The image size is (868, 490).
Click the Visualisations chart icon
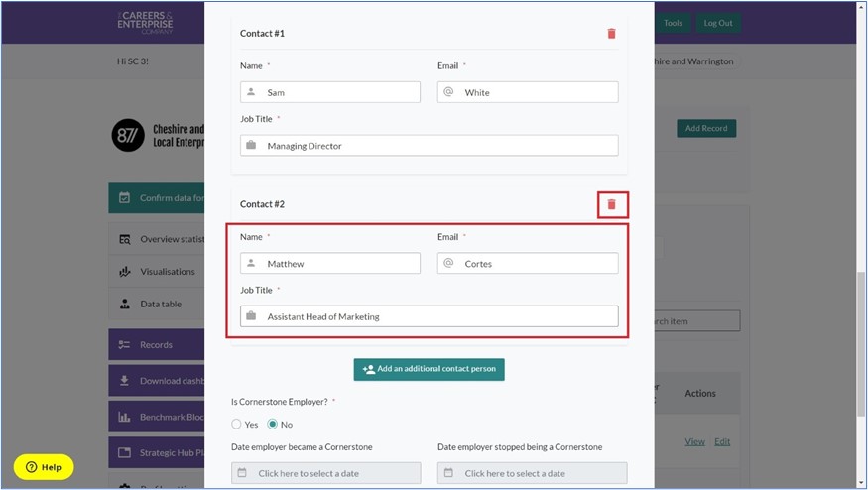coord(125,272)
